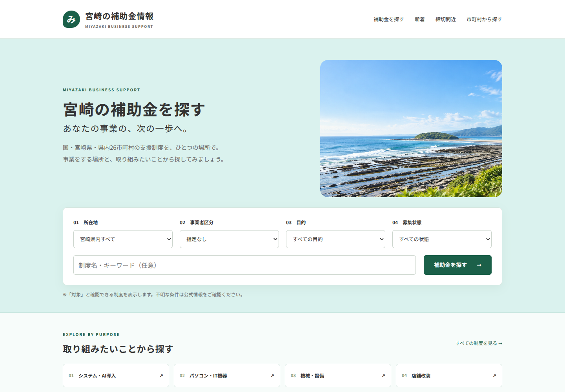Image resolution: width=565 pixels, height=392 pixels.
Task: Open the システム・AI導入 card
Action: 116,376
